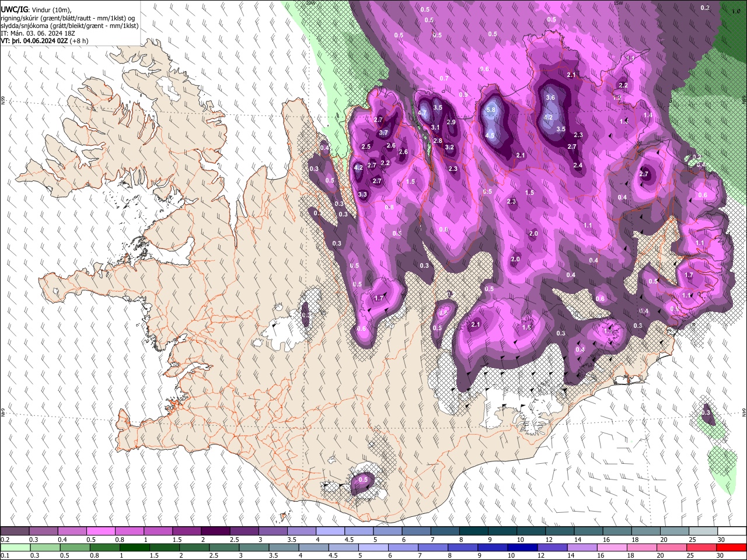Select the 3.6 value label on the map
The image size is (747, 560).
tap(550, 97)
